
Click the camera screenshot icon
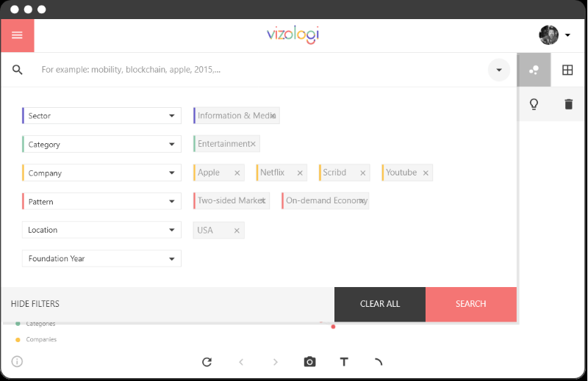click(309, 362)
